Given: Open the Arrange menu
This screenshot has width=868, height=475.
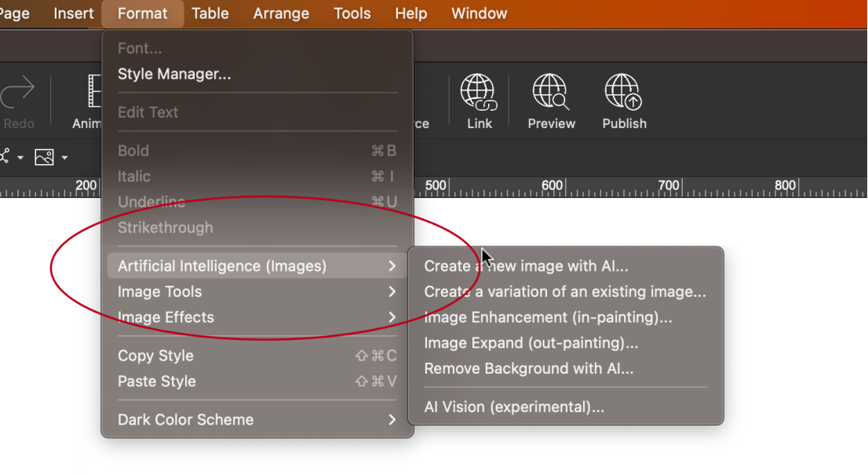Looking at the screenshot, I should click(x=281, y=13).
